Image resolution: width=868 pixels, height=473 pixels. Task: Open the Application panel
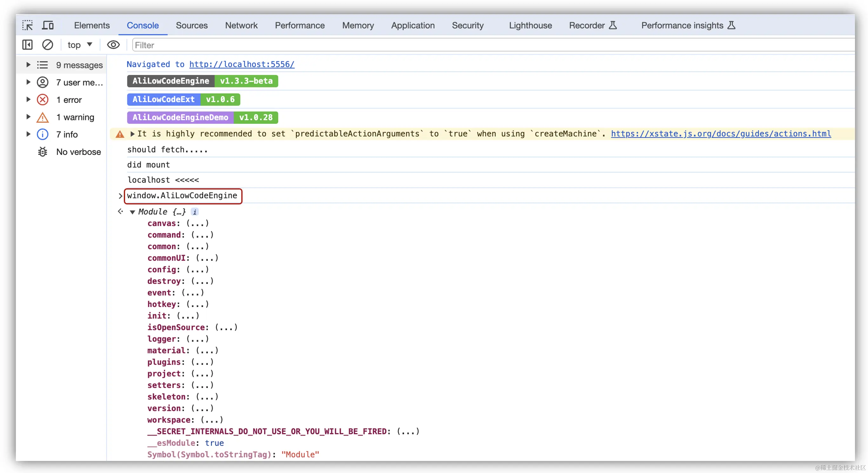pyautogui.click(x=413, y=25)
